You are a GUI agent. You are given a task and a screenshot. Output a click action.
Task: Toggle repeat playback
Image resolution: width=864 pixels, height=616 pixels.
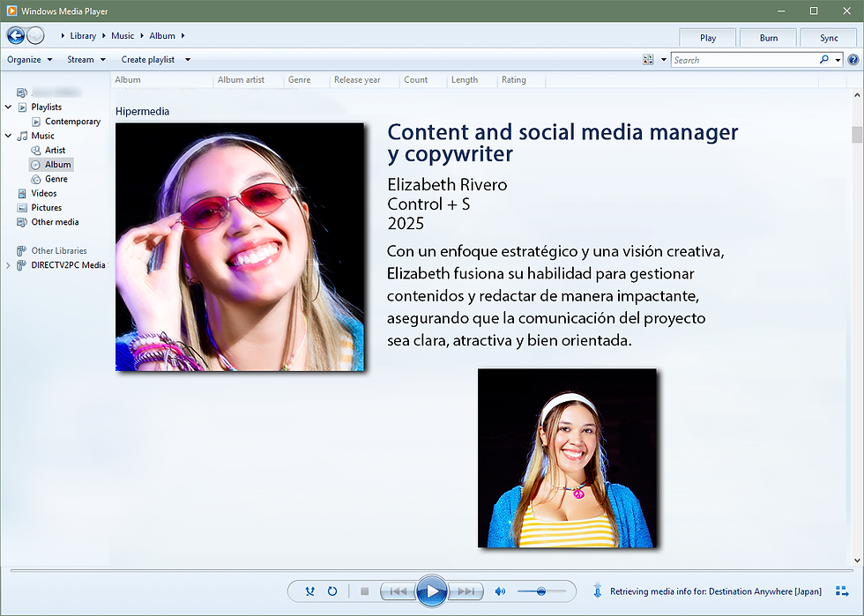(x=332, y=591)
